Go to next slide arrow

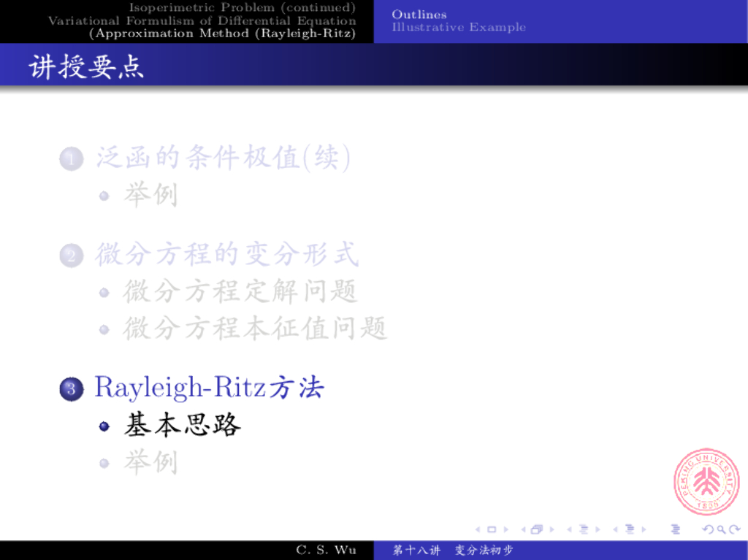point(506,529)
